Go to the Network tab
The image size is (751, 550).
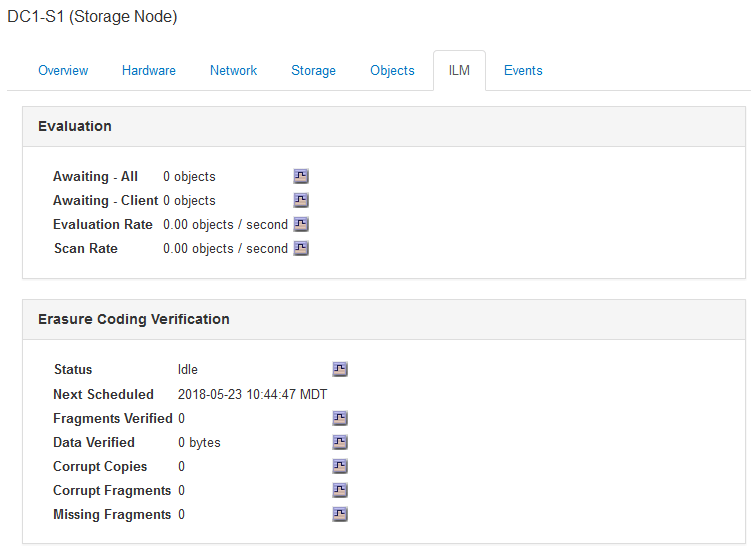coord(234,71)
